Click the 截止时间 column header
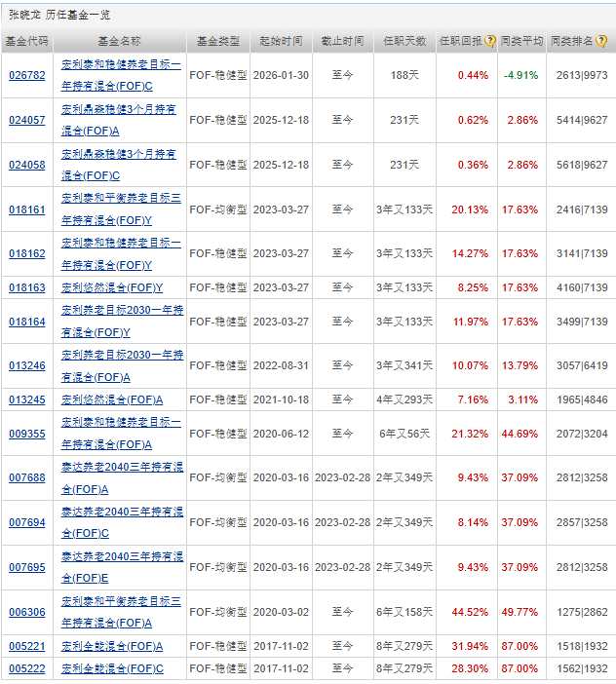616x684 pixels. pyautogui.click(x=342, y=41)
